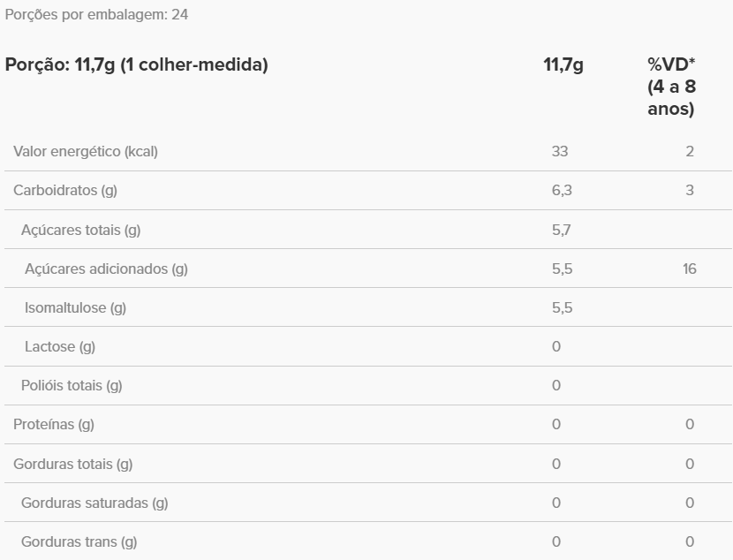Click the carbohydrates %VD value '3'

point(690,190)
